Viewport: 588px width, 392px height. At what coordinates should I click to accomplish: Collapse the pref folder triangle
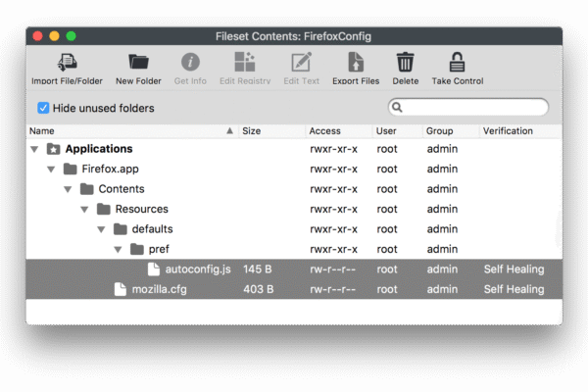[118, 250]
